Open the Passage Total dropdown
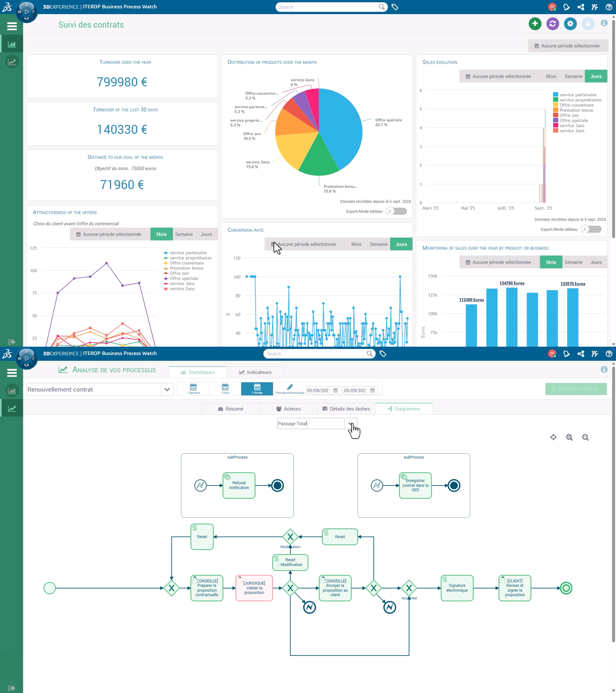Screen dimensions: 616x693 [x=351, y=423]
